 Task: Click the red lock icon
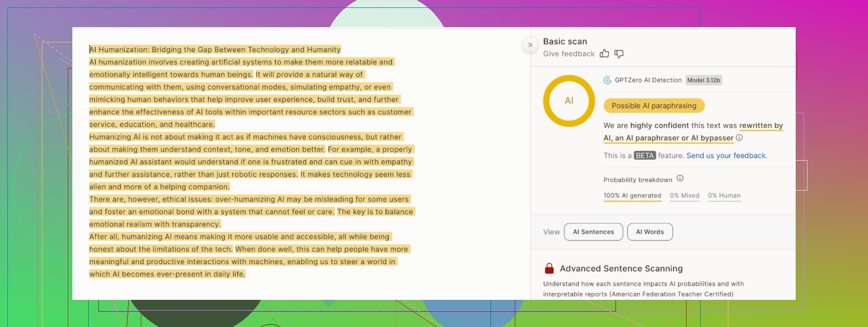coord(549,269)
